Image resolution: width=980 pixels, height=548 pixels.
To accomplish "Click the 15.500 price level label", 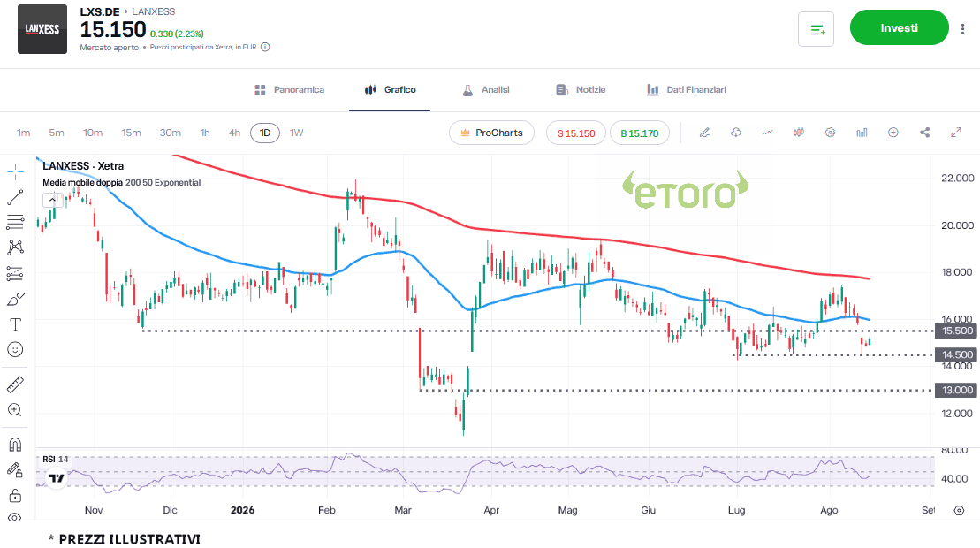I will (955, 331).
